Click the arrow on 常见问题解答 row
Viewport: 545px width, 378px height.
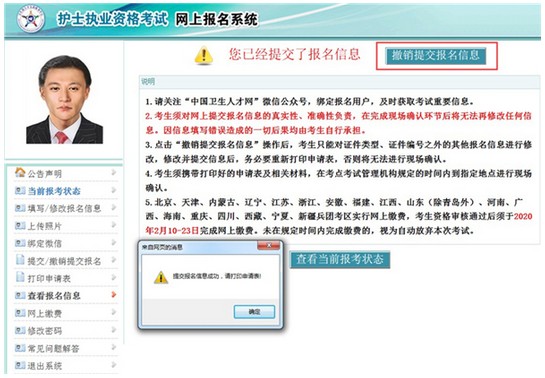(114, 347)
